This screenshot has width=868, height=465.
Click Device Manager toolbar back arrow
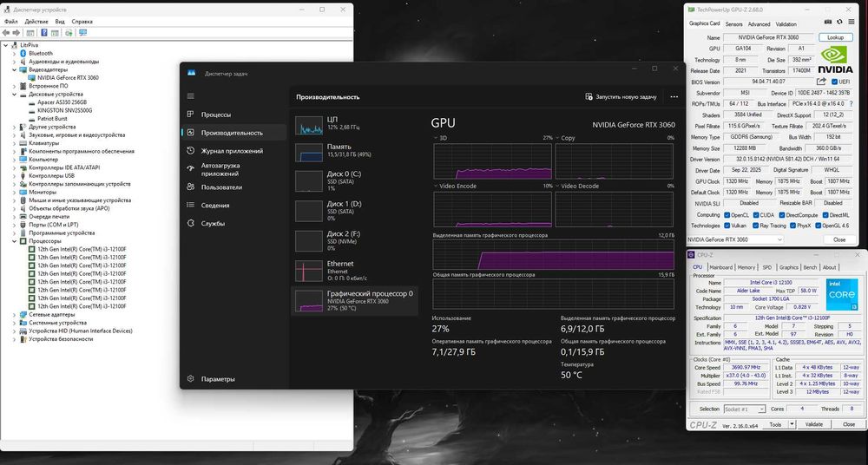[x=6, y=33]
